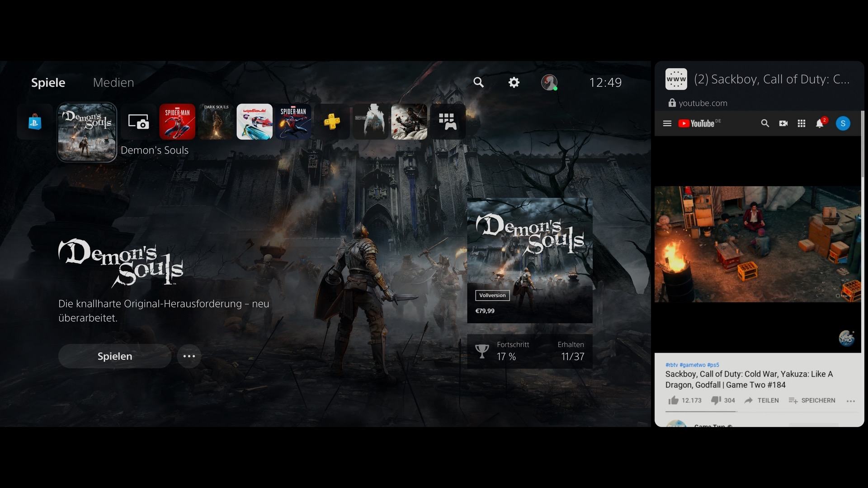
Task: Click the €79,99 price label
Action: coord(485,311)
